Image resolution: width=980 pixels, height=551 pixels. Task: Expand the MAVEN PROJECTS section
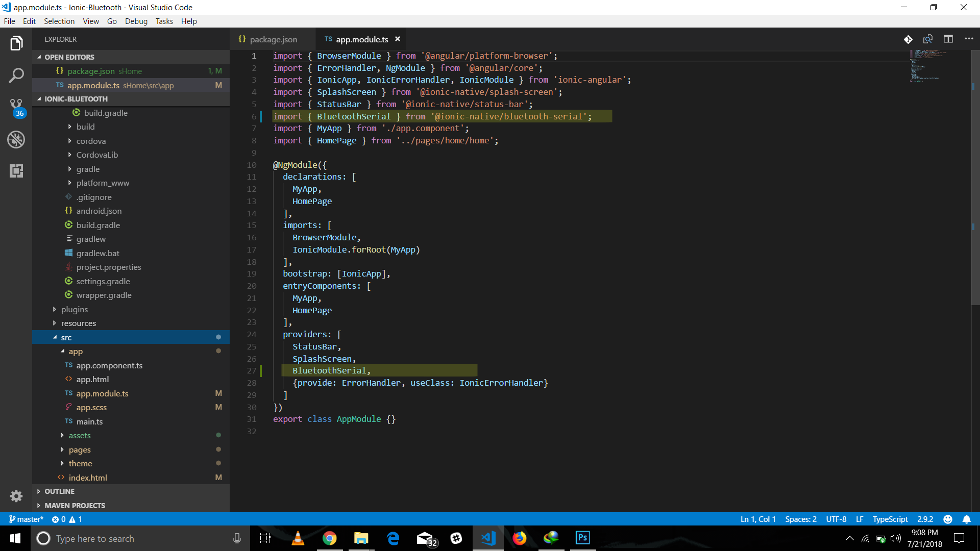73,505
